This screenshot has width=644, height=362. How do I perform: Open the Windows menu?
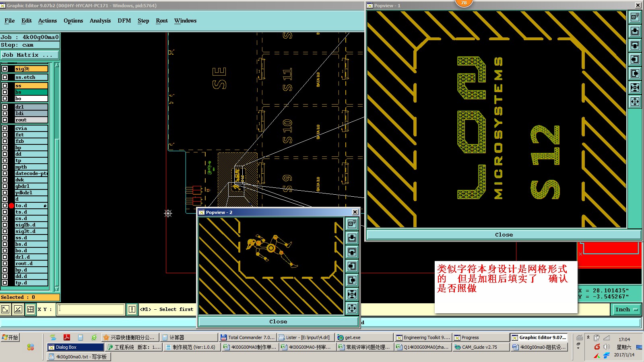pos(186,21)
